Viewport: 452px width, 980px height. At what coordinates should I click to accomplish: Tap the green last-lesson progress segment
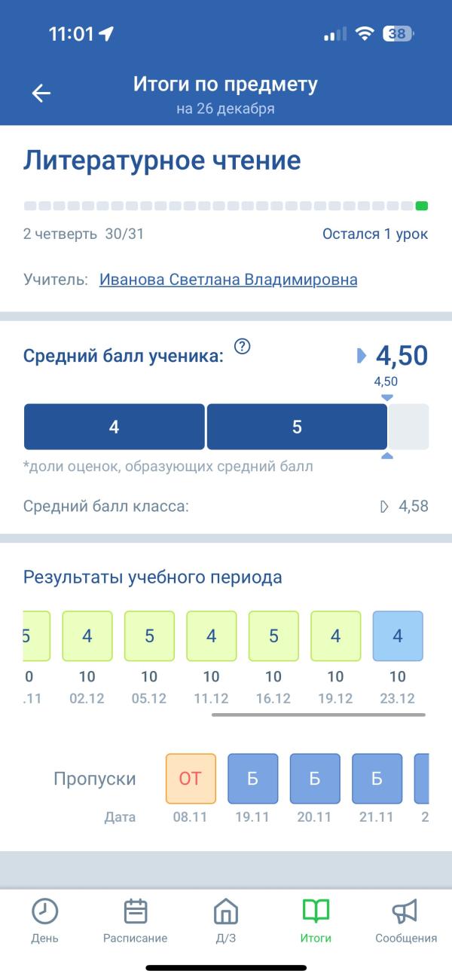click(x=422, y=206)
